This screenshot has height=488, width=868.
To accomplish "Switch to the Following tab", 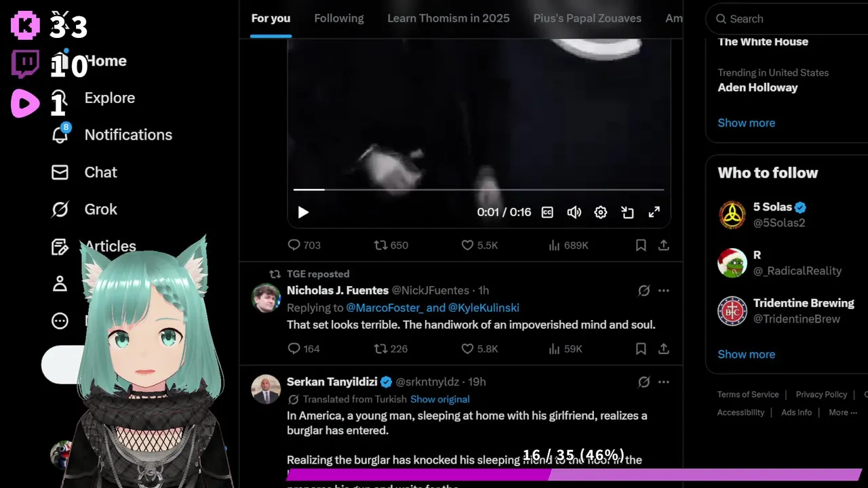I will point(339,18).
